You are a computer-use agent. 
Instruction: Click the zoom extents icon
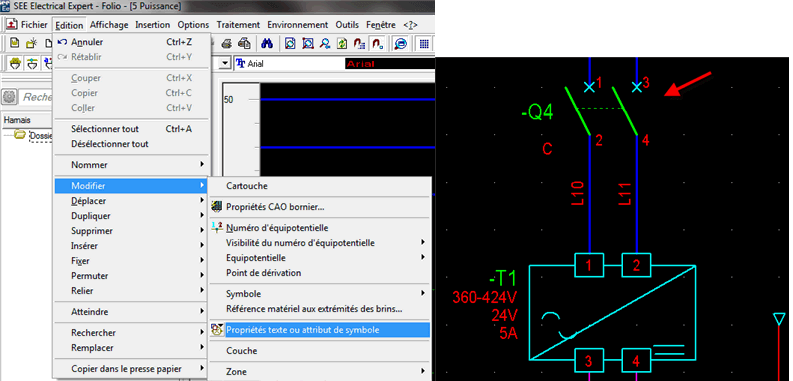coord(308,44)
